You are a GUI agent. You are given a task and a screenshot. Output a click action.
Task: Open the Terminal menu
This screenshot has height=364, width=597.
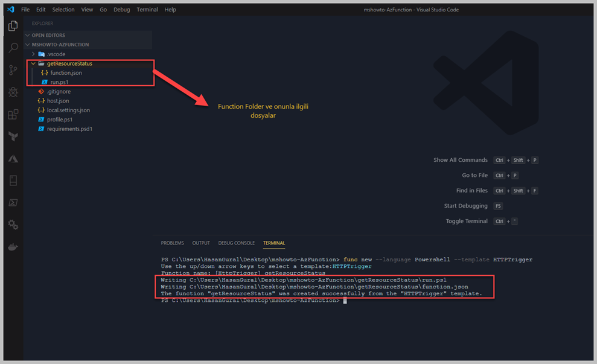coord(147,10)
